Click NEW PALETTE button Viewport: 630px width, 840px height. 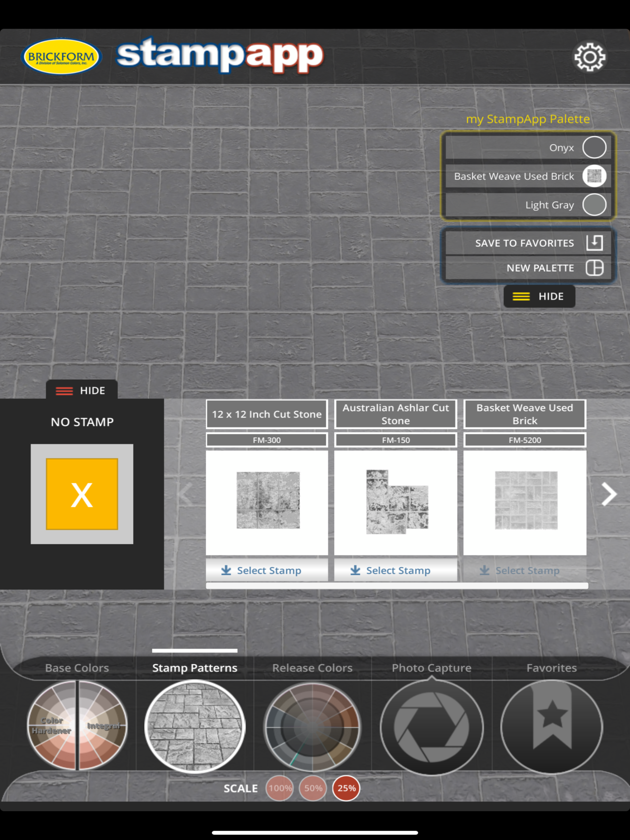point(528,268)
